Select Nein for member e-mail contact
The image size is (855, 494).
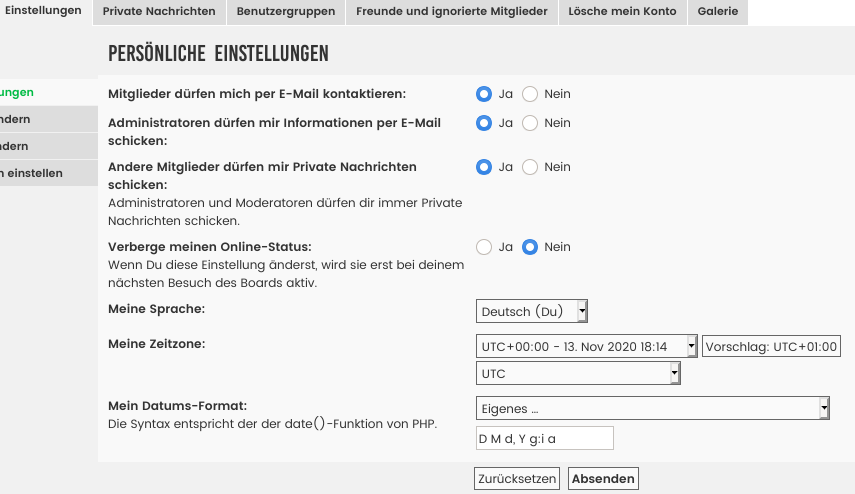530,94
